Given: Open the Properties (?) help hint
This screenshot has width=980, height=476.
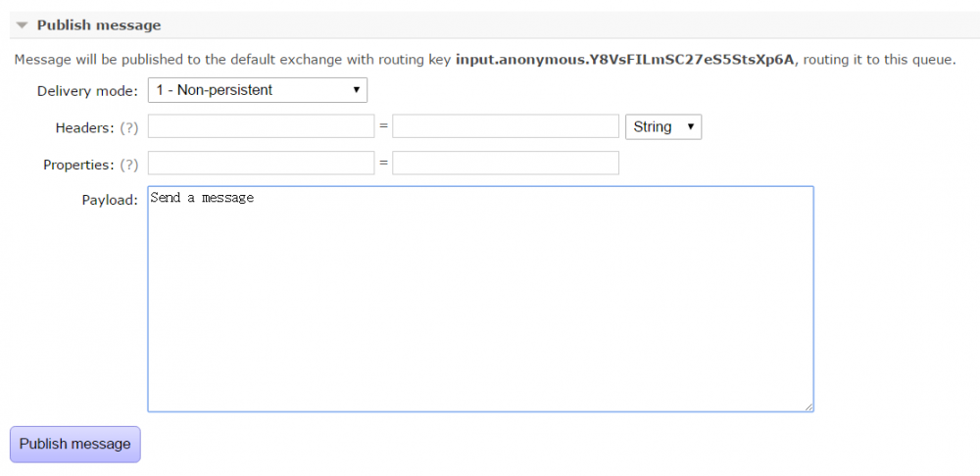Looking at the screenshot, I should pos(128,165).
